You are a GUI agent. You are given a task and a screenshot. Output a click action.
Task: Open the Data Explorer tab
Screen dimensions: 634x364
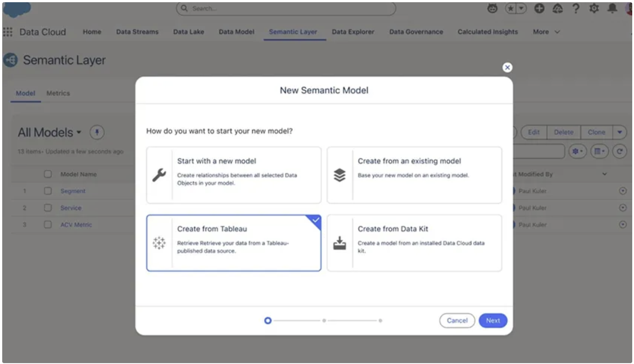click(353, 32)
